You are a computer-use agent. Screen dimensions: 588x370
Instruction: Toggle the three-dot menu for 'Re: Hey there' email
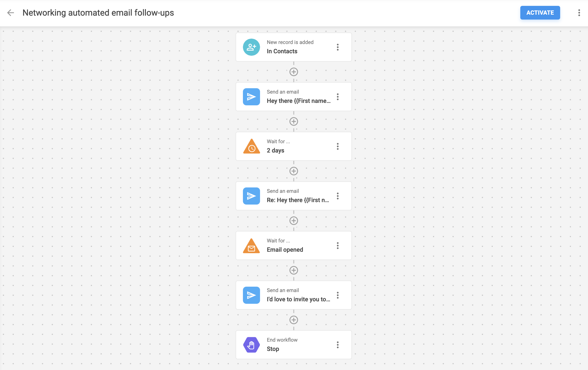click(338, 196)
